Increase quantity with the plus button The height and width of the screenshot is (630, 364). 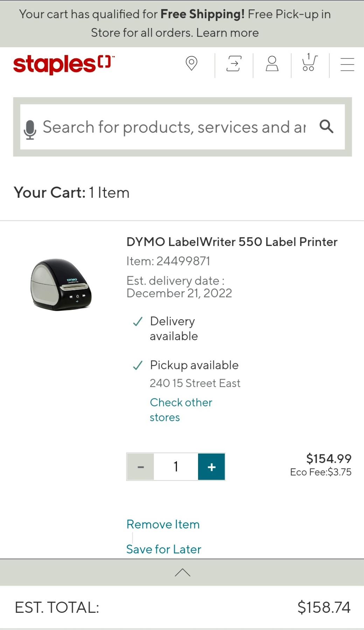[x=211, y=467]
